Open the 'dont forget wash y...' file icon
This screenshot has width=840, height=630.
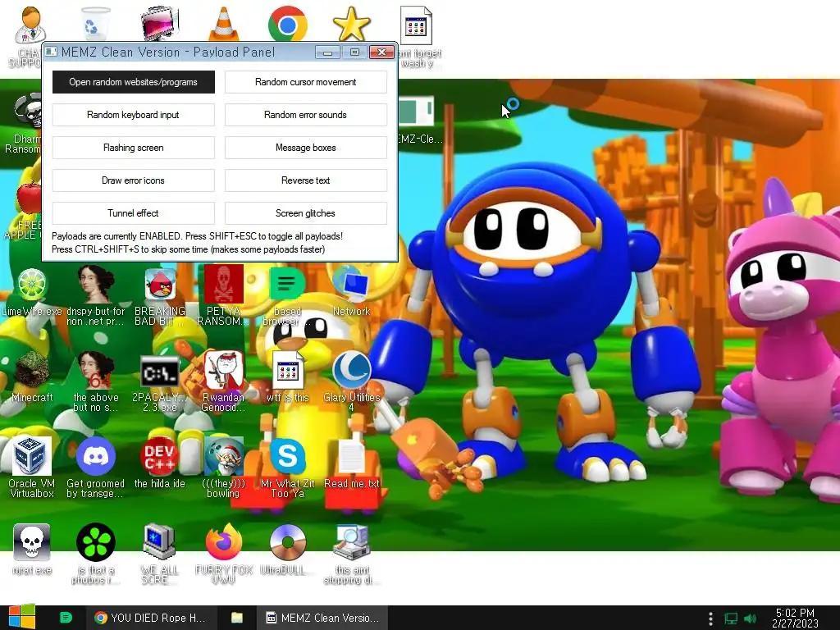[x=417, y=36]
